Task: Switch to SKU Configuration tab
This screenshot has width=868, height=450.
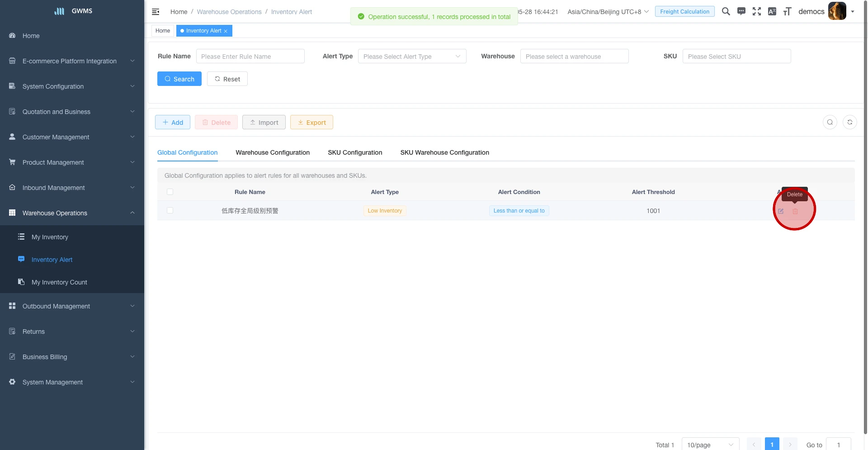Action: pos(355,152)
